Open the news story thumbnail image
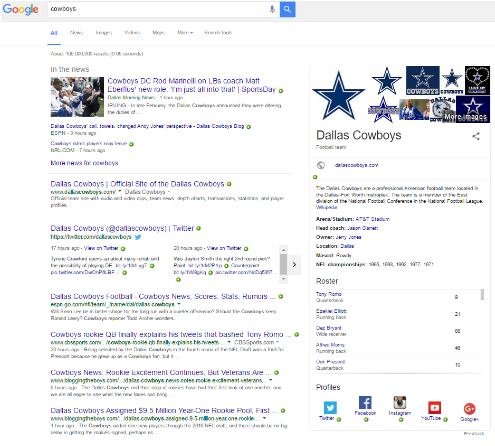The width and height of the screenshot is (495, 446). [77, 97]
